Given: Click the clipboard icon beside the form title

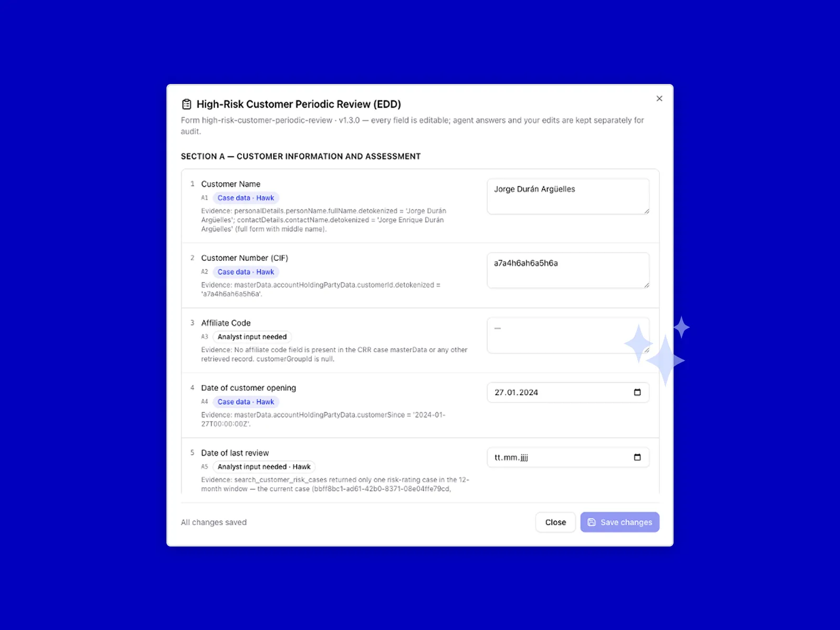Looking at the screenshot, I should 186,104.
